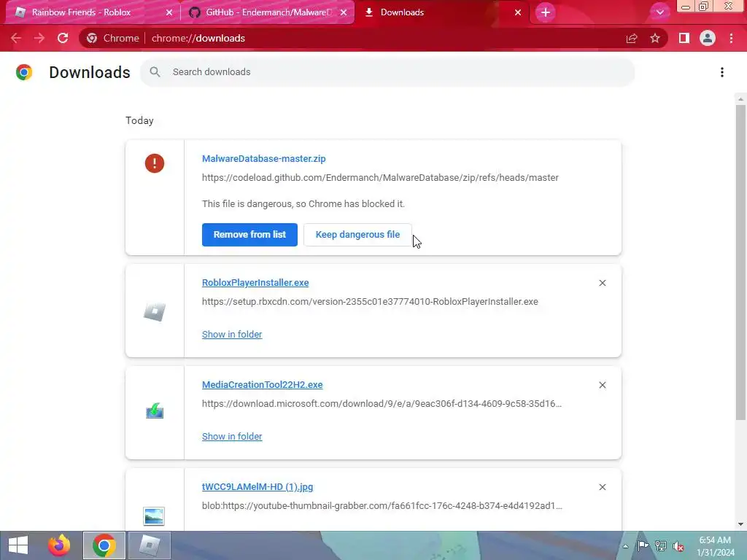Viewport: 747px width, 560px height.
Task: Show MediaCreationTool22H2.exe in folder
Action: click(x=232, y=436)
